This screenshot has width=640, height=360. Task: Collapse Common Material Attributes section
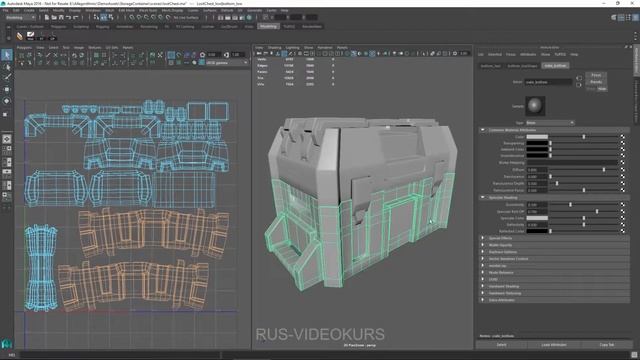point(482,130)
